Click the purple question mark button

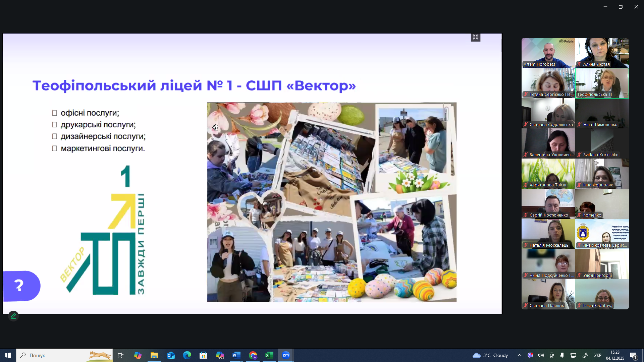pyautogui.click(x=20, y=286)
